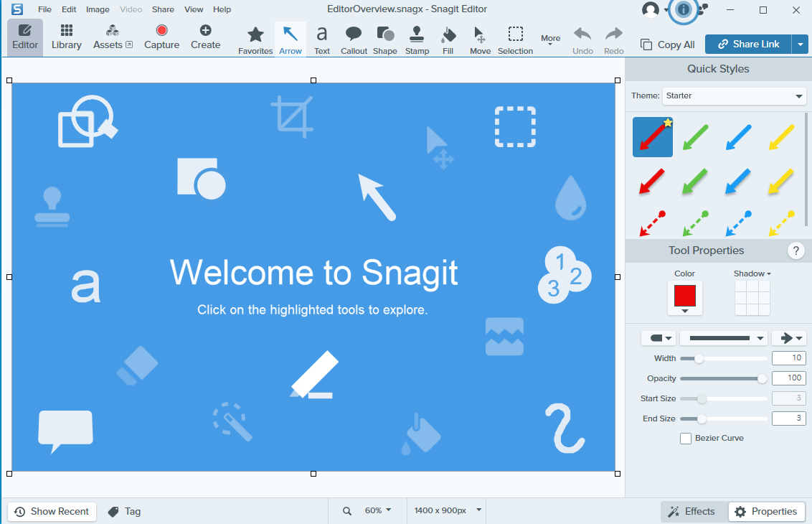Image resolution: width=812 pixels, height=524 pixels.
Task: Open the File menu
Action: [x=44, y=9]
